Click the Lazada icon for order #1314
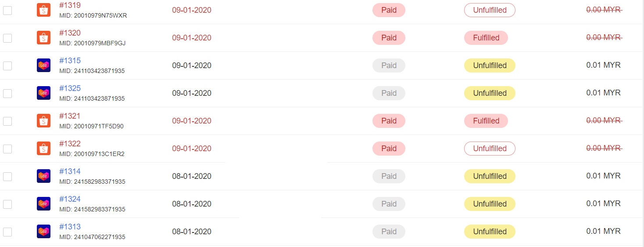This screenshot has height=247, width=644. 43,176
